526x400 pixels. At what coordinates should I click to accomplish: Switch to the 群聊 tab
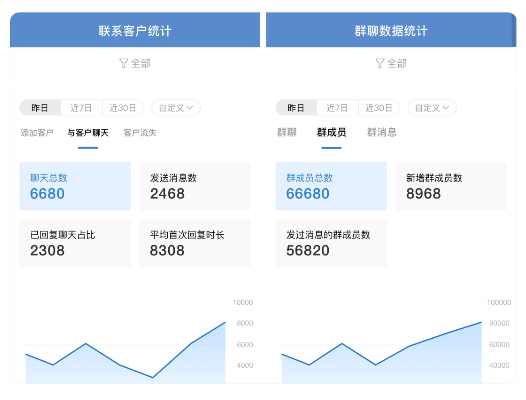point(287,133)
